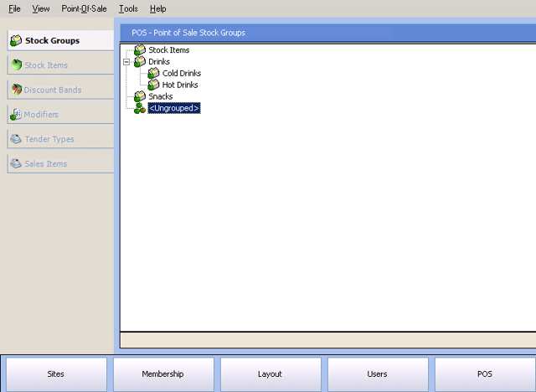
Task: Open the View menu
Action: click(41, 8)
